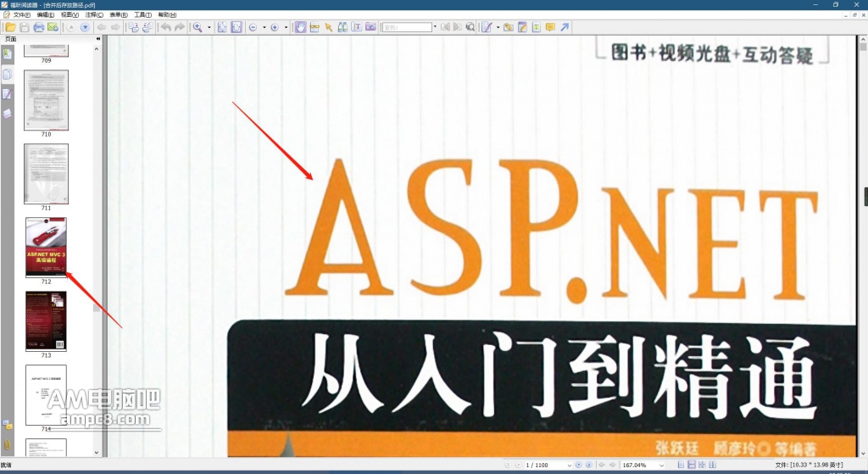
Task: Select the magnifier Zoom tool
Action: pos(198,27)
